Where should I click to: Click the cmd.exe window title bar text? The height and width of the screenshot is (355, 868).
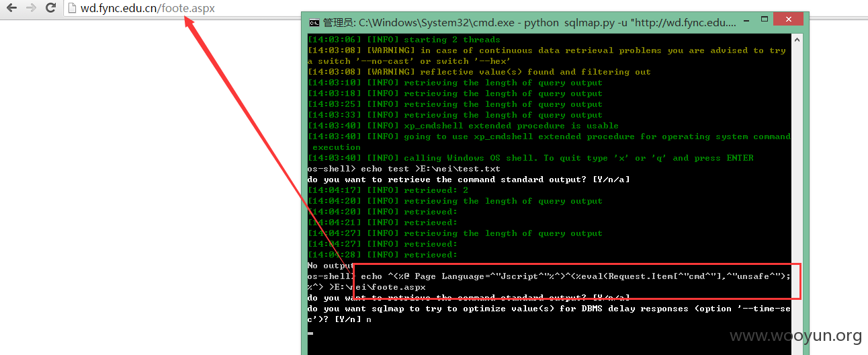[529, 22]
